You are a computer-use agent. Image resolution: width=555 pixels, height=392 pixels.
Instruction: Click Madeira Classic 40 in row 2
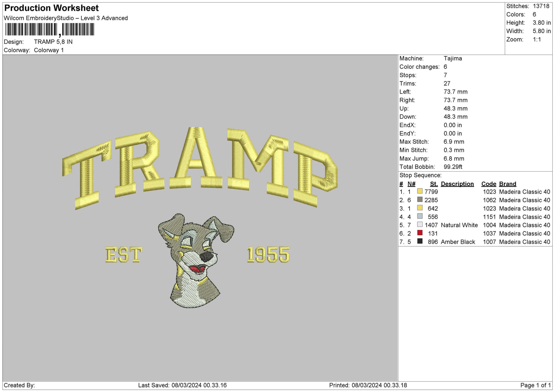pos(525,200)
